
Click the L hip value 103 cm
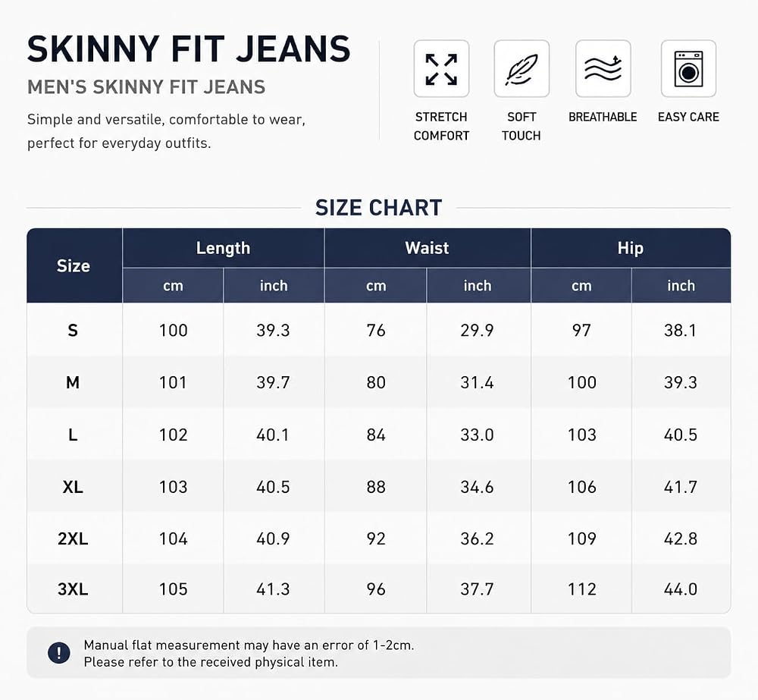tap(582, 435)
